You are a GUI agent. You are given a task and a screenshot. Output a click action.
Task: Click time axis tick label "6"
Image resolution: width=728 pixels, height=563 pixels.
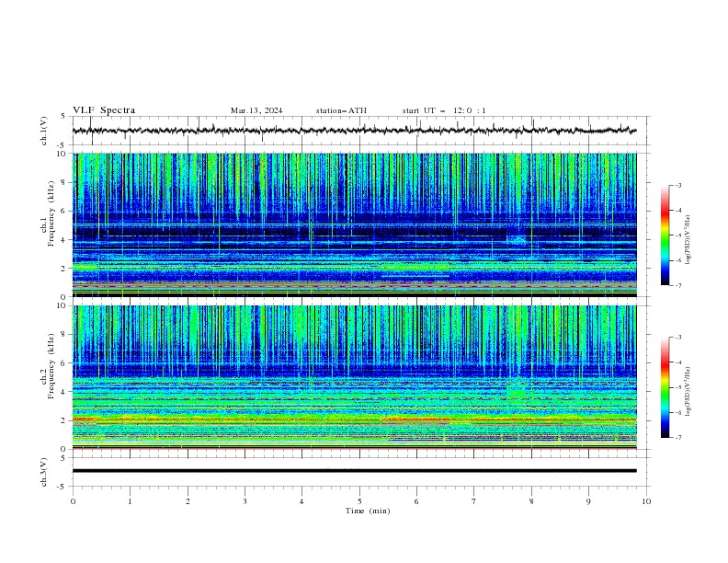pos(416,501)
